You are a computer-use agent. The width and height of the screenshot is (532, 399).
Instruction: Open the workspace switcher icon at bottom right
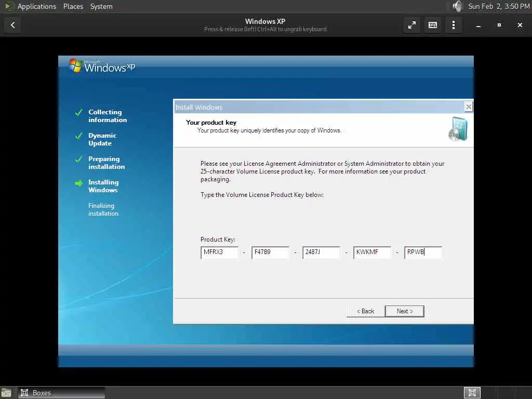tap(472, 393)
